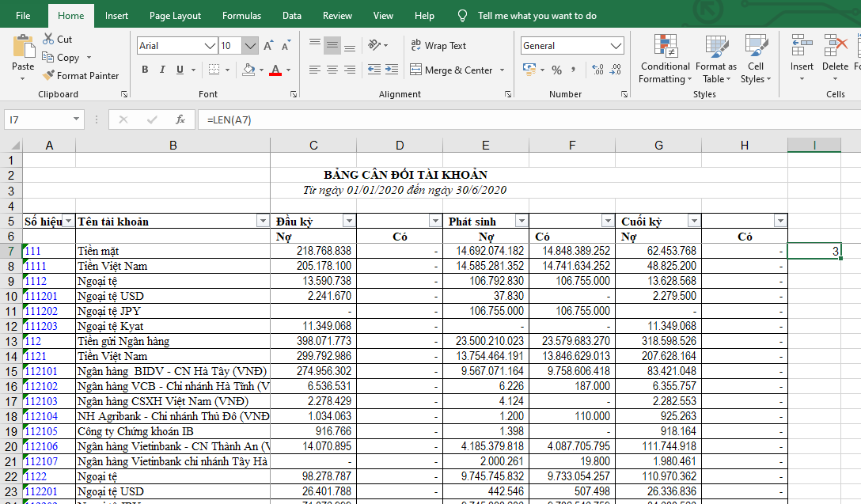Open the Page Layout tab
Image resolution: width=861 pixels, height=504 pixels.
tap(175, 16)
